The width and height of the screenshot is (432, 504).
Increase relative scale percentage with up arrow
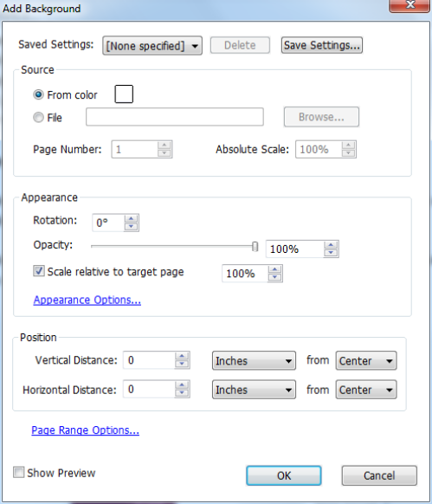tap(274, 269)
